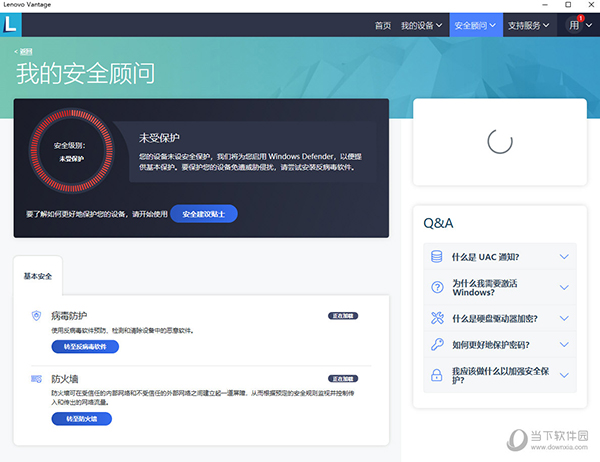Open the 支持服务 menu

click(529, 26)
